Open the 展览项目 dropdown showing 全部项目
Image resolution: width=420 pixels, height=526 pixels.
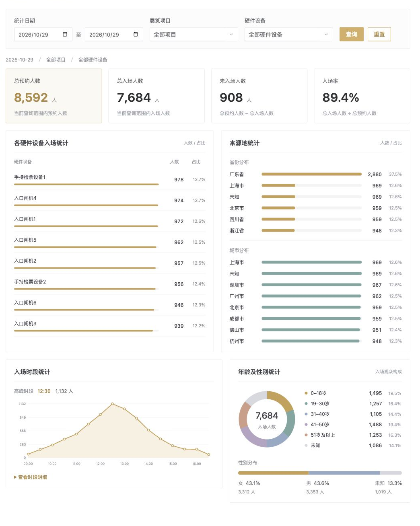(x=194, y=35)
